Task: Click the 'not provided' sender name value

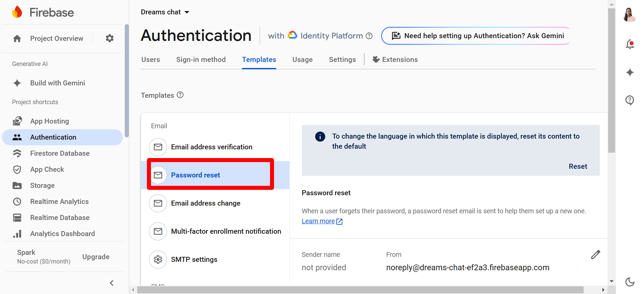Action: [x=324, y=268]
